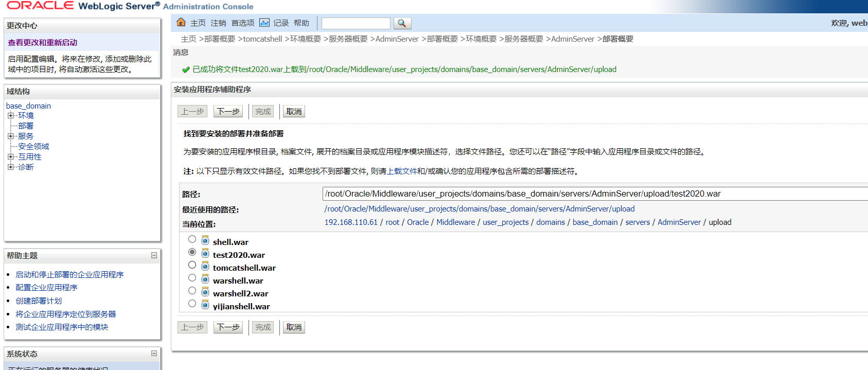Open help topic 创建部署计划
This screenshot has width=868, height=370.
point(39,301)
